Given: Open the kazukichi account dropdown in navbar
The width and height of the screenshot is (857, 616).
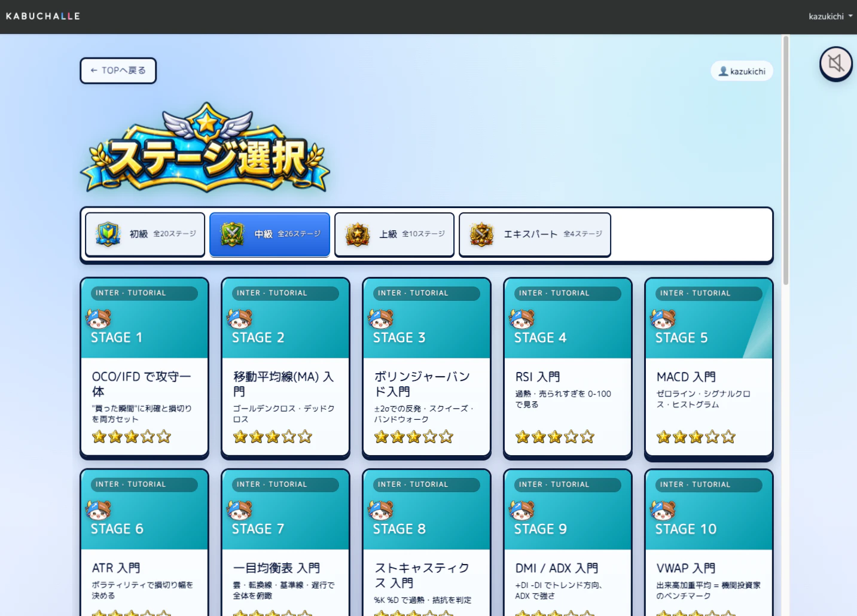Looking at the screenshot, I should tap(830, 16).
